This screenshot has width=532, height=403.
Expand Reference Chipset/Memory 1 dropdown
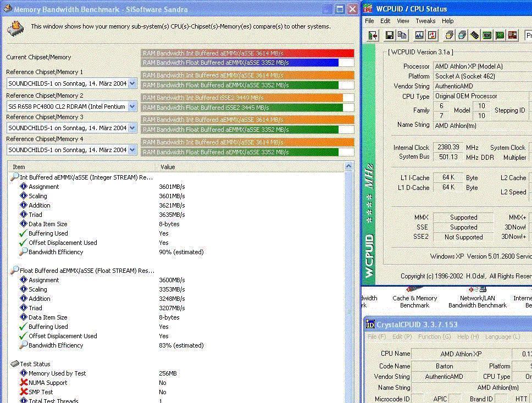(132, 83)
